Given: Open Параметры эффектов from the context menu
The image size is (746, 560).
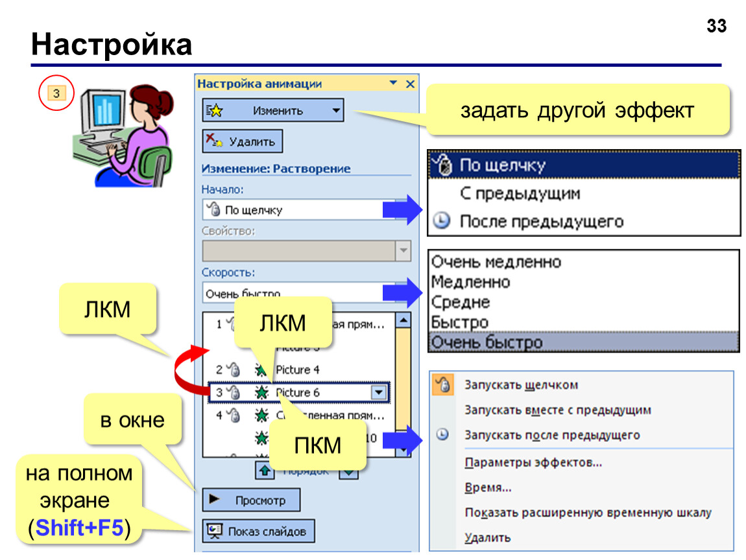Looking at the screenshot, I should (533, 462).
